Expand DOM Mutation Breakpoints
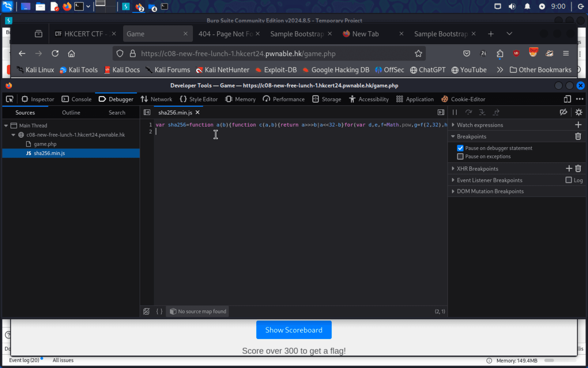The image size is (588, 368). [453, 191]
